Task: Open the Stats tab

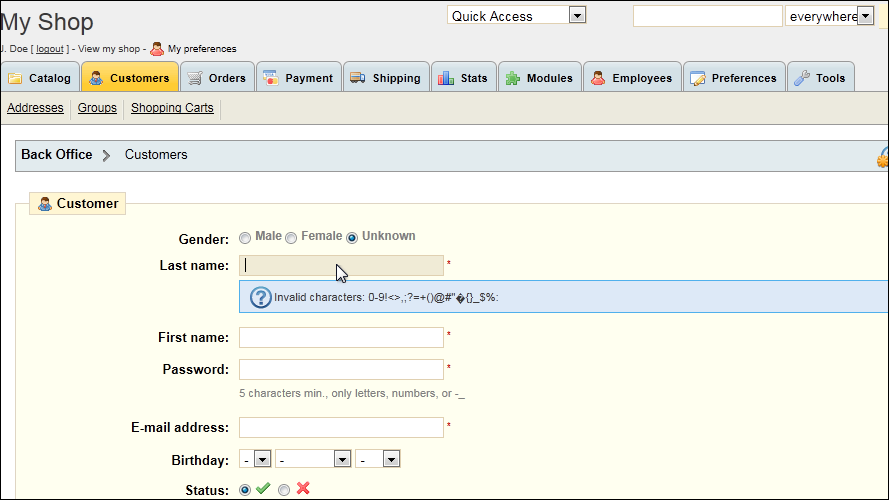Action: (464, 77)
